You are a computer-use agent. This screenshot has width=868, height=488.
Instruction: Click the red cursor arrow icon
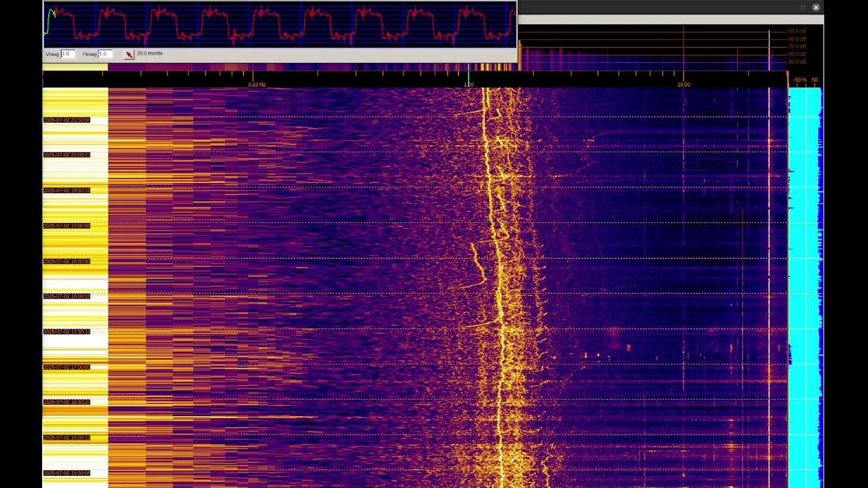coord(129,54)
